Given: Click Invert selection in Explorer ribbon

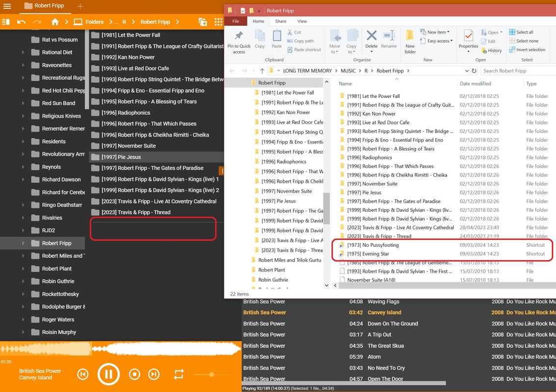Looking at the screenshot, I should [x=527, y=50].
